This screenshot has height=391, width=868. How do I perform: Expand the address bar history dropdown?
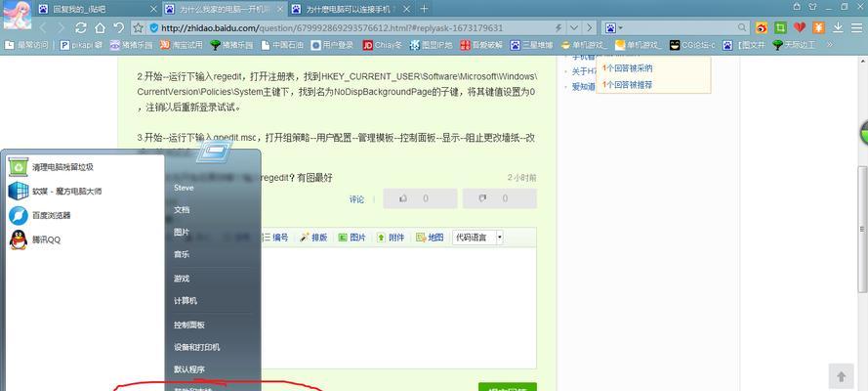click(574, 27)
